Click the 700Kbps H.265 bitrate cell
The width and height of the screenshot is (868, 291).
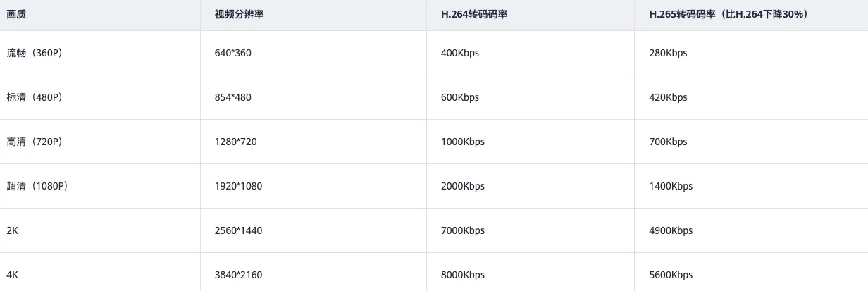click(668, 142)
